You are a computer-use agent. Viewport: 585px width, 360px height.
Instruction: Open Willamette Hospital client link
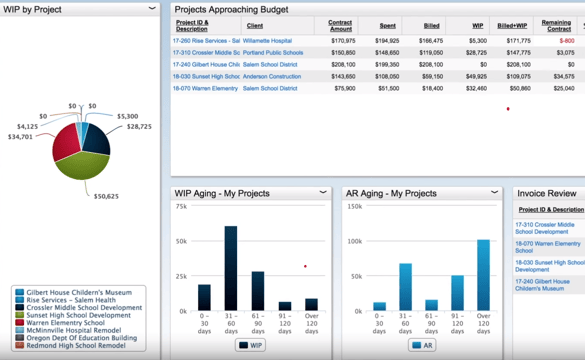click(267, 41)
